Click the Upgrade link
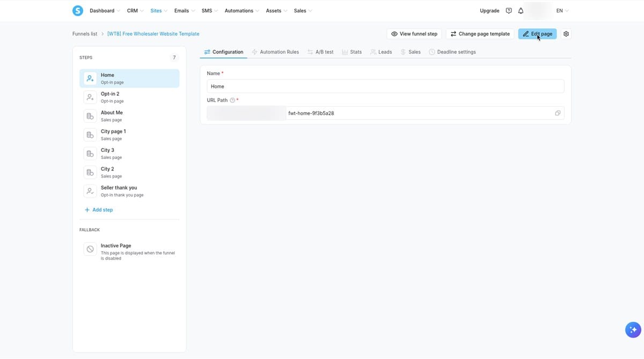The width and height of the screenshot is (644, 359). 489,11
